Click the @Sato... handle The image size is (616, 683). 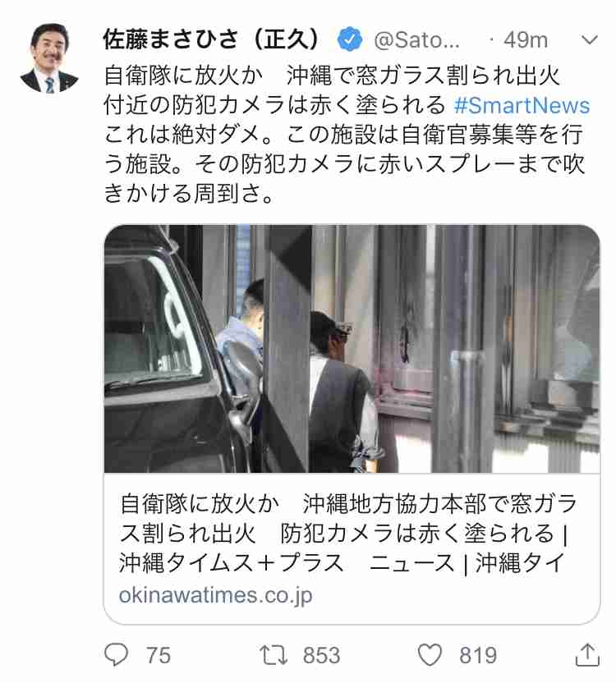click(x=416, y=40)
